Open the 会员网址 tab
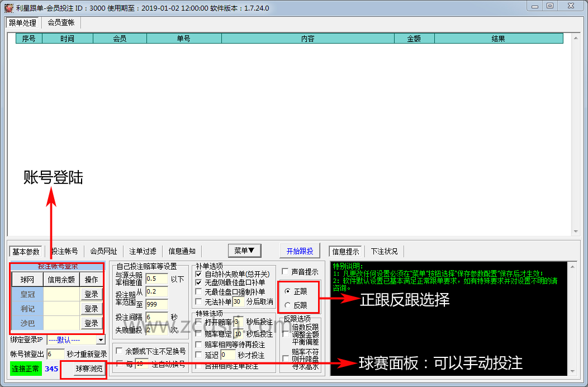 point(103,251)
